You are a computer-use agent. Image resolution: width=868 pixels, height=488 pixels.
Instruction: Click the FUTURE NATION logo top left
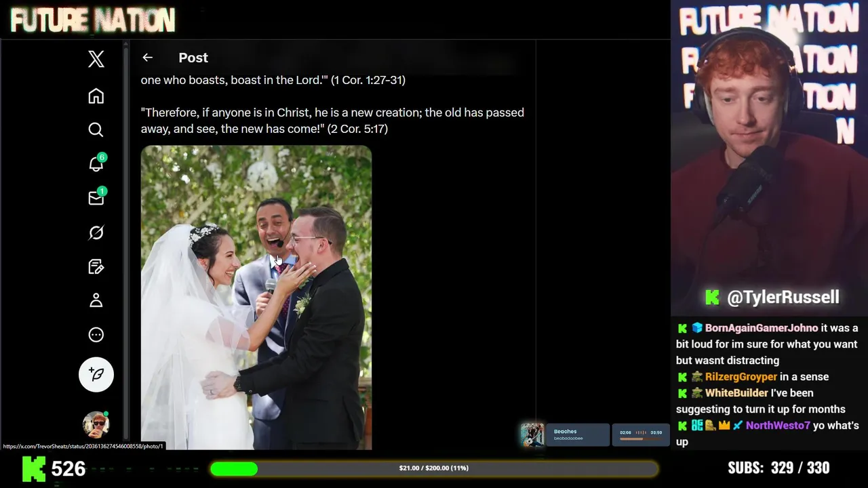coord(93,20)
